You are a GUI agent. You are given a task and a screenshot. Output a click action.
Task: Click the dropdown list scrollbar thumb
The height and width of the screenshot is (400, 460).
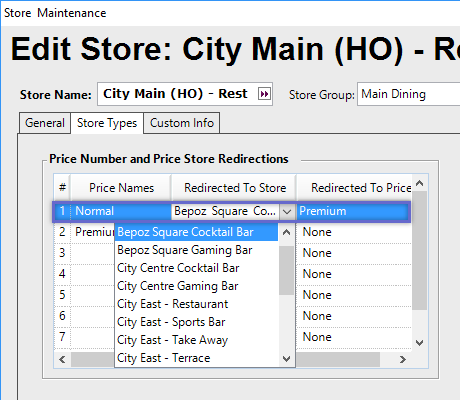(286, 270)
